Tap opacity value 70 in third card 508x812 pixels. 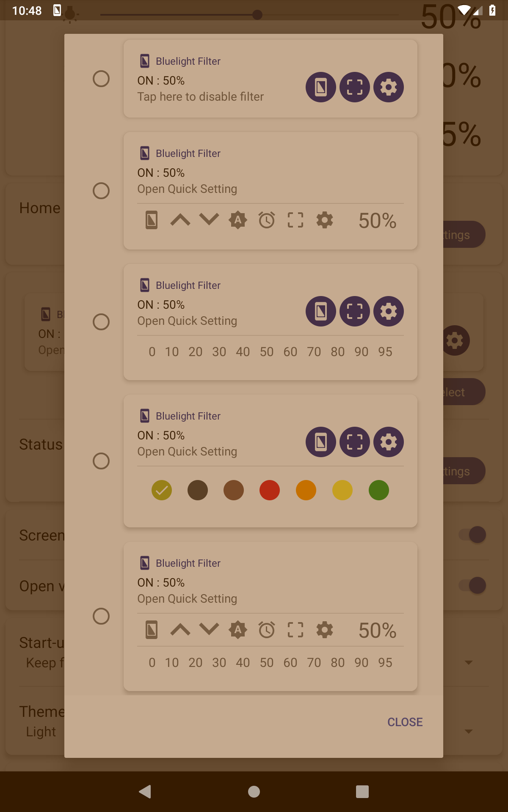pyautogui.click(x=314, y=352)
